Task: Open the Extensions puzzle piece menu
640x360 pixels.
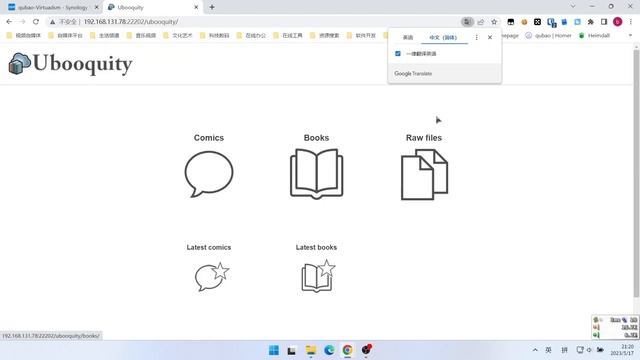Action: coord(591,22)
